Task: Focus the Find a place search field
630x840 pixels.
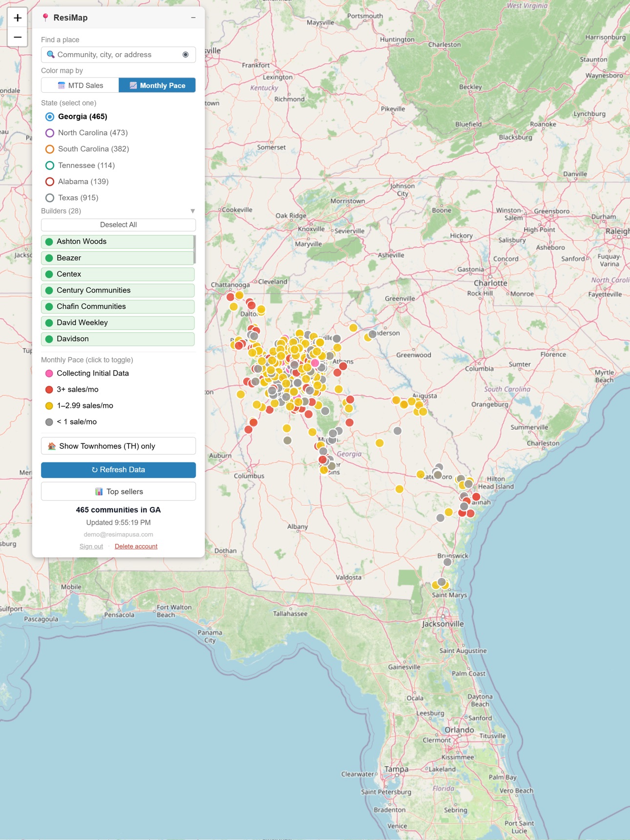Action: 118,55
